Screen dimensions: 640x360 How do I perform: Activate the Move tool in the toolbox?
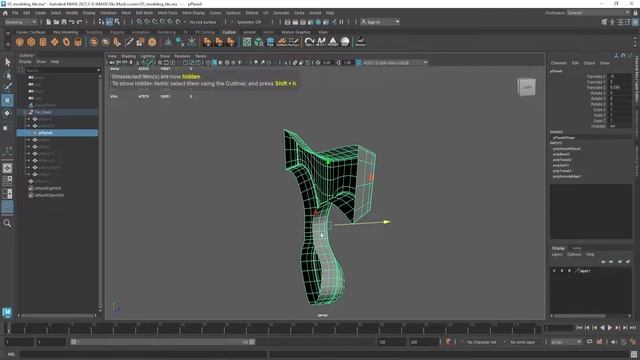(x=7, y=100)
